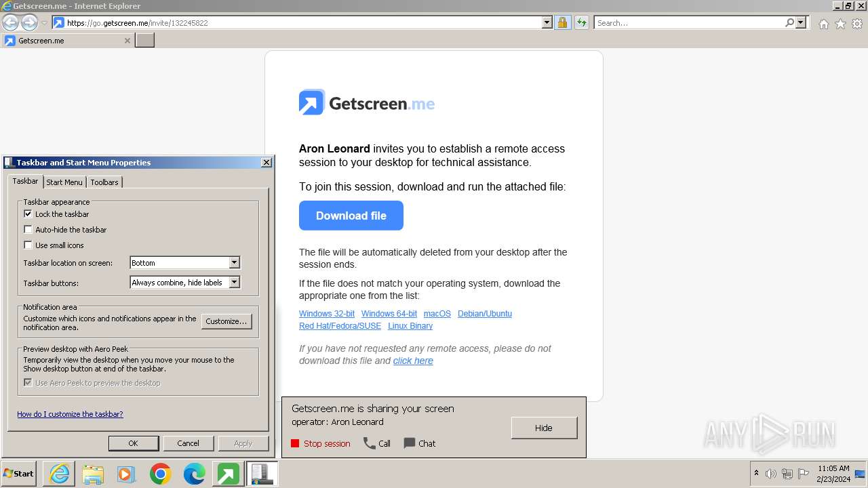This screenshot has width=868, height=488.
Task: Download the Debian/Ubuntu package
Action: [485, 314]
